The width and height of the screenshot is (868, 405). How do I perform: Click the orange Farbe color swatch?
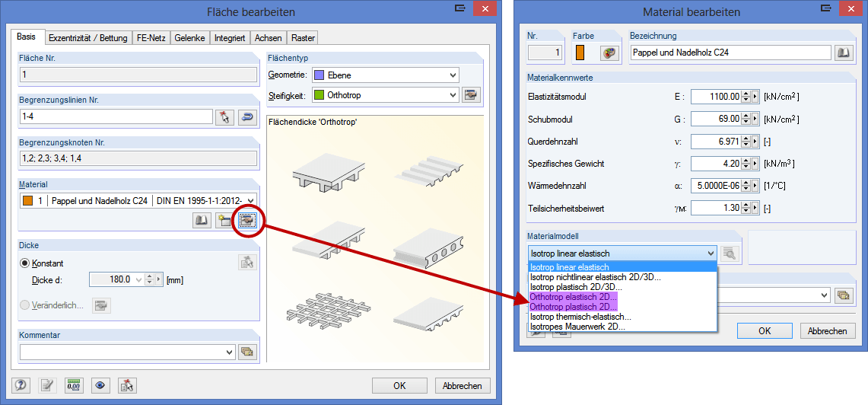click(580, 53)
